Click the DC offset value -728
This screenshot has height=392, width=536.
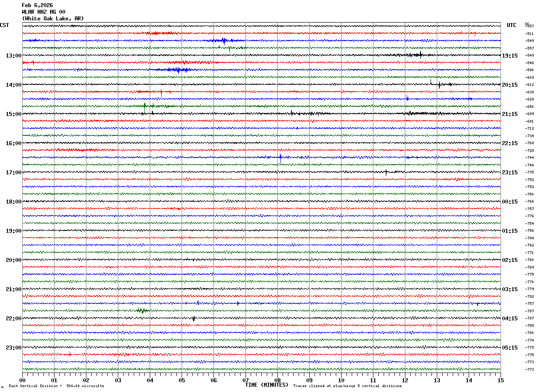tap(529, 150)
